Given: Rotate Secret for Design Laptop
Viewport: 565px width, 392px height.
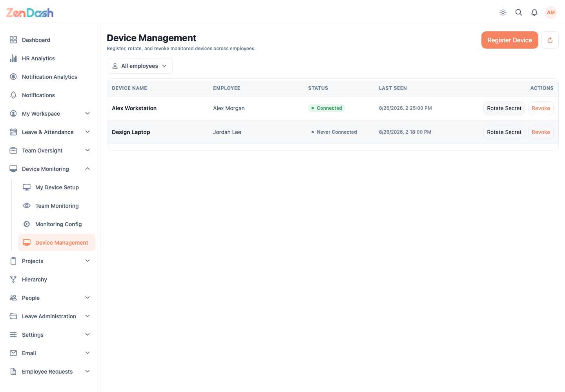Looking at the screenshot, I should (504, 132).
